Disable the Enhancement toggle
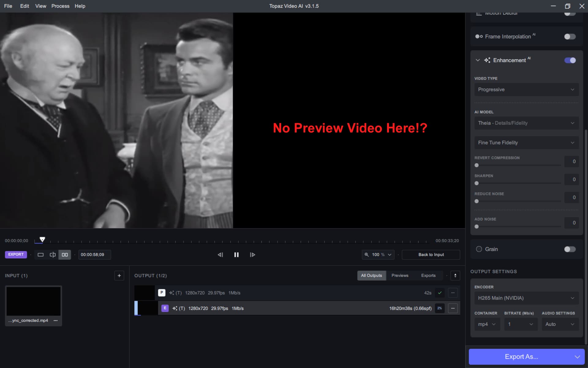 coord(570,60)
